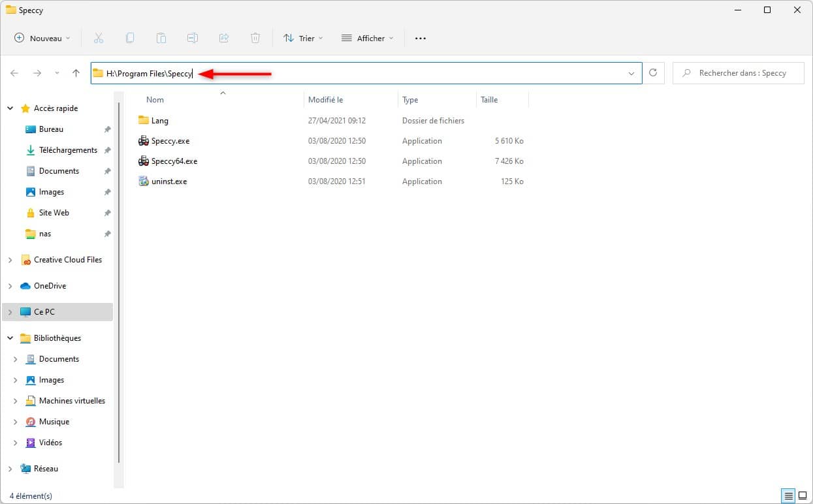Click the Copy icon in toolbar
The width and height of the screenshot is (813, 504).
coord(130,39)
